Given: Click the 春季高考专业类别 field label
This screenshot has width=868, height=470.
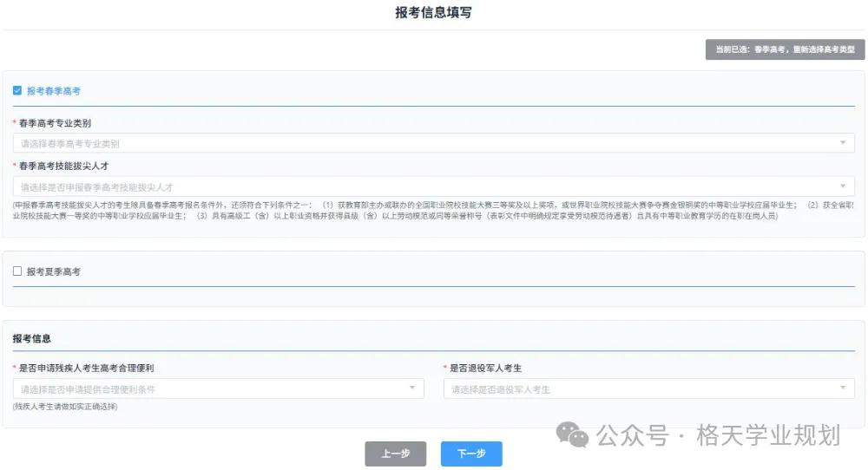Looking at the screenshot, I should 55,123.
